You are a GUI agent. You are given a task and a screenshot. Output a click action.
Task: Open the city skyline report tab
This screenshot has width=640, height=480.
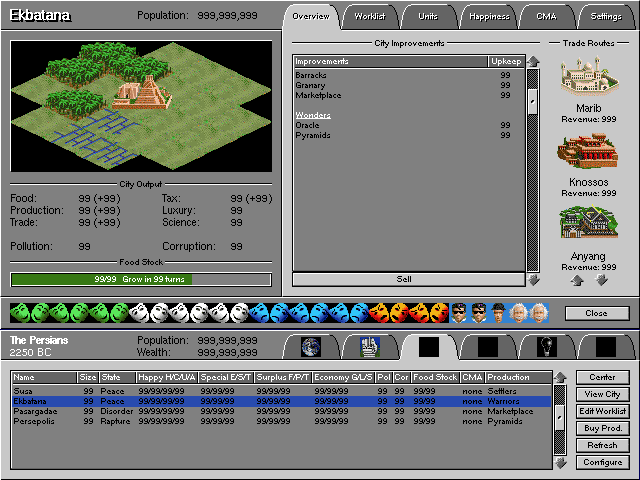(x=370, y=347)
